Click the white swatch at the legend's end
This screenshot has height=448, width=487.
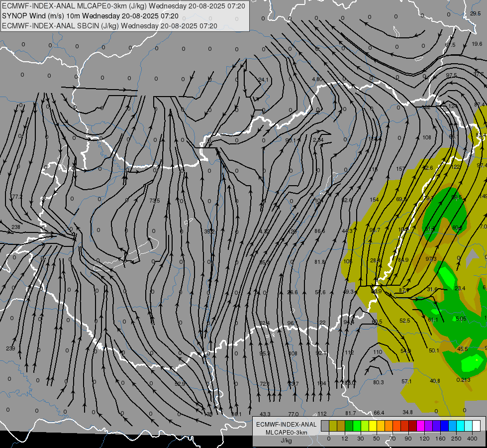[476, 426]
